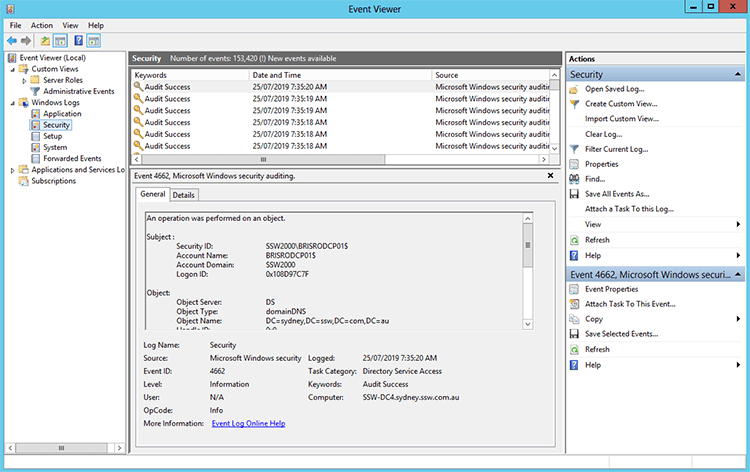Open the Action menu
The image size is (750, 472).
[41, 25]
